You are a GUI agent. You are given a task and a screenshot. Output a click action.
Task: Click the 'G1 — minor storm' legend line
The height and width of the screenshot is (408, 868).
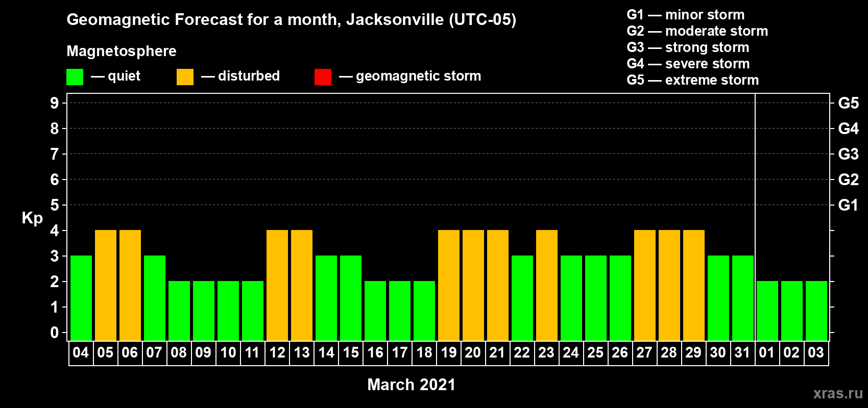coord(686,15)
